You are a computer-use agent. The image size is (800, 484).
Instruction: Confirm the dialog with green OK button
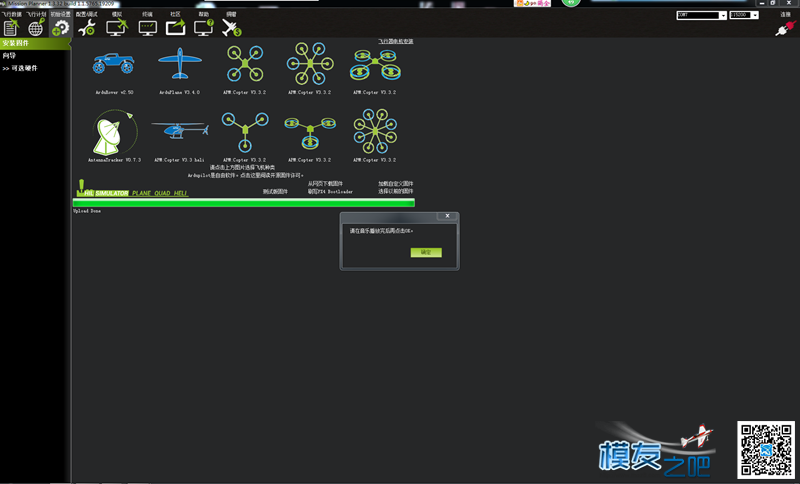[426, 252]
